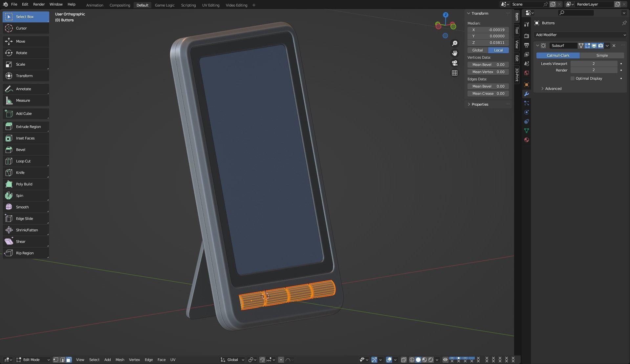Select the Loop Cut tool
This screenshot has width=630, height=364.
[26, 161]
